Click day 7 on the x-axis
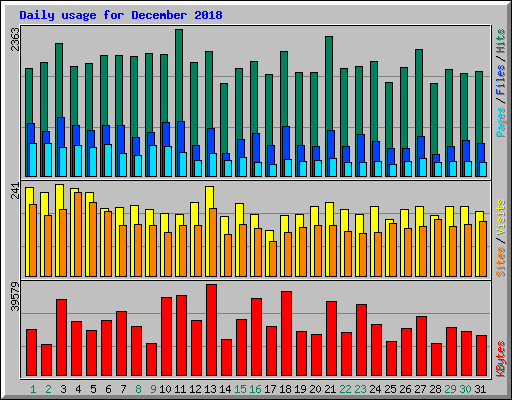The width and height of the screenshot is (512, 400). (x=123, y=389)
